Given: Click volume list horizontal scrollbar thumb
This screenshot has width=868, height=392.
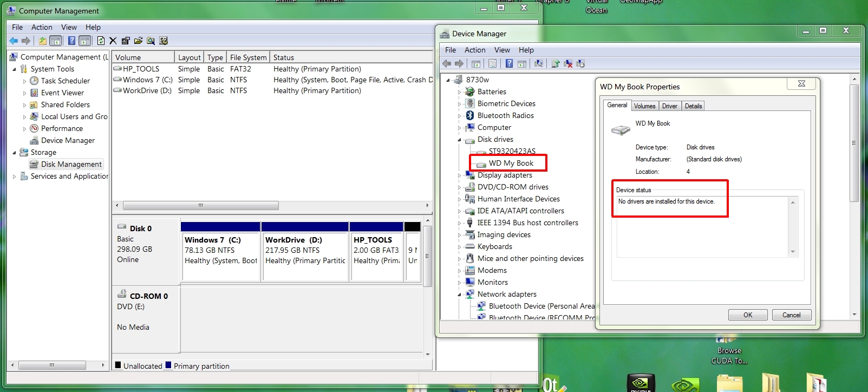Looking at the screenshot, I should point(201,206).
